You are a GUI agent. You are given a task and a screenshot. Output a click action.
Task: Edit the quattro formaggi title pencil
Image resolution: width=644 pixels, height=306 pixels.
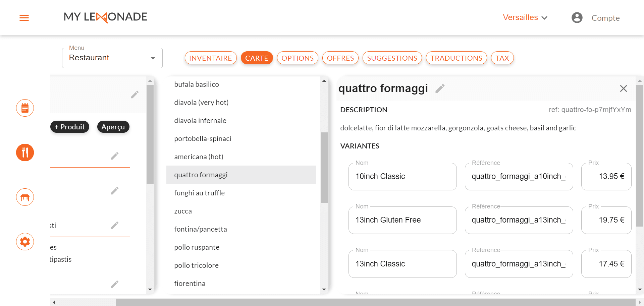[440, 88]
